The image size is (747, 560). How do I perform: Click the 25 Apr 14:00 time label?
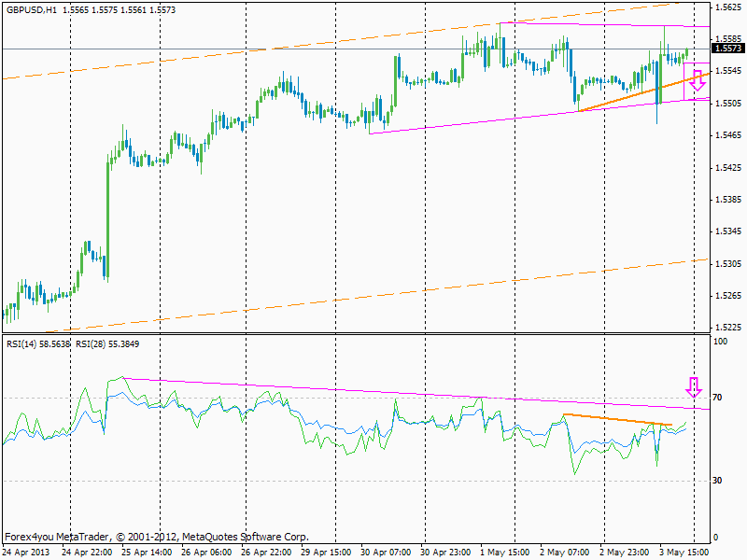tap(147, 553)
